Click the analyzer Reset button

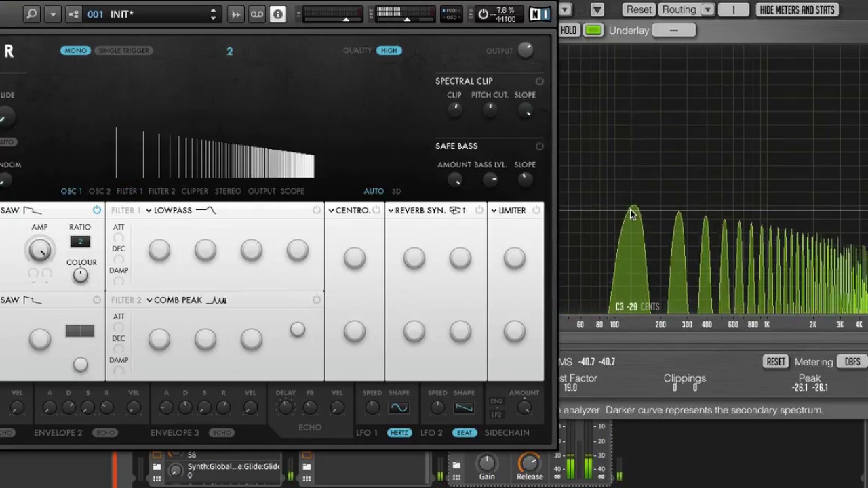(639, 9)
